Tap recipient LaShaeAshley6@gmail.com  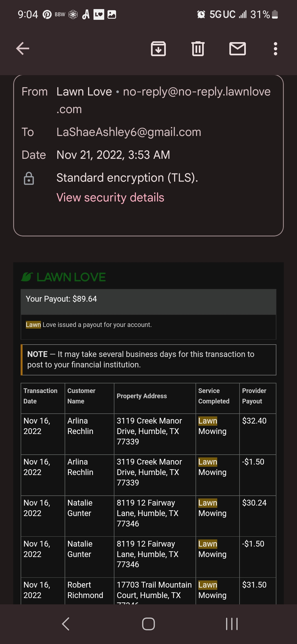pos(129,132)
